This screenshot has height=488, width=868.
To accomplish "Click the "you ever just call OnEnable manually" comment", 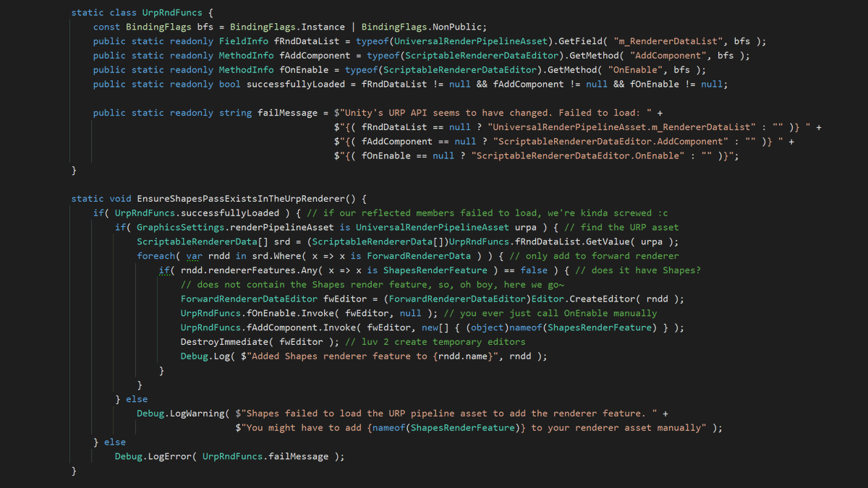I will [x=552, y=314].
